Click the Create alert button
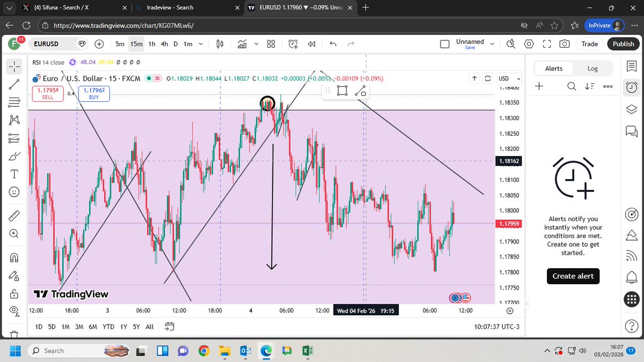 coord(573,276)
